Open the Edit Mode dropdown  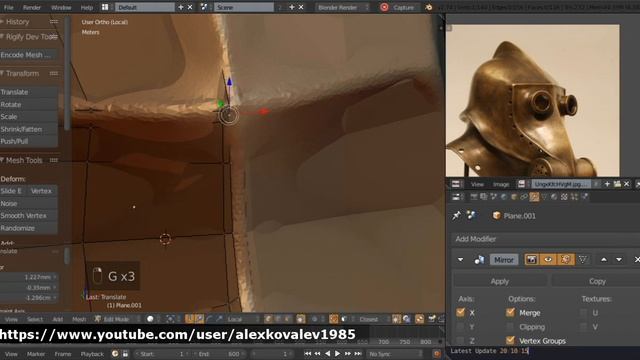click(x=116, y=319)
